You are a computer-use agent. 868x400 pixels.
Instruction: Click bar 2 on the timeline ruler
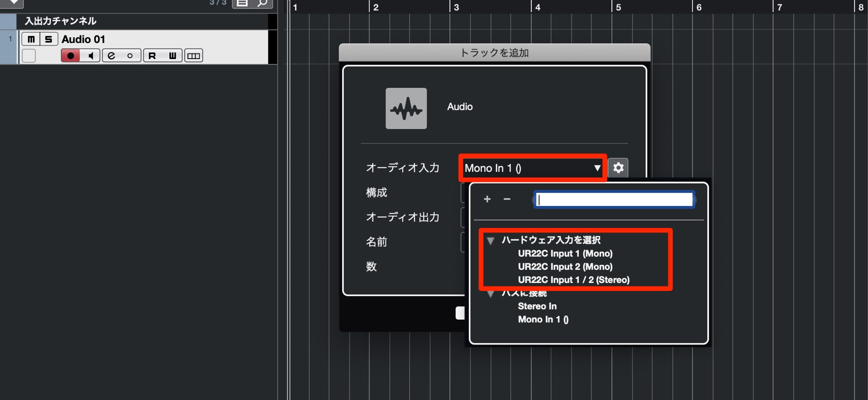[x=376, y=7]
